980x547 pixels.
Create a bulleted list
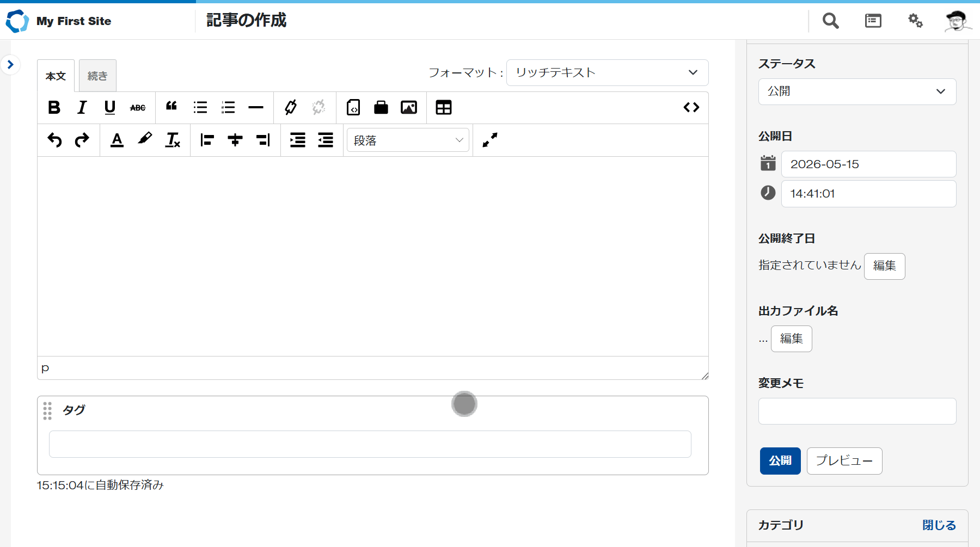pos(200,107)
